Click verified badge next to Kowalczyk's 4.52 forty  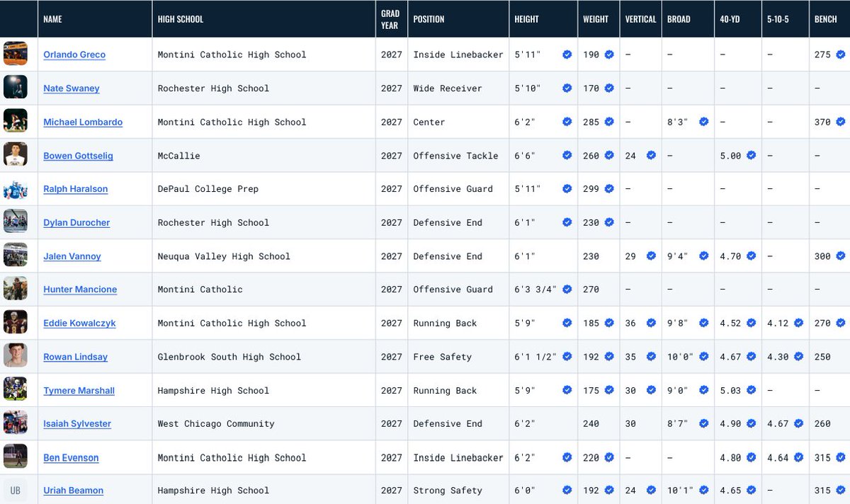[752, 323]
